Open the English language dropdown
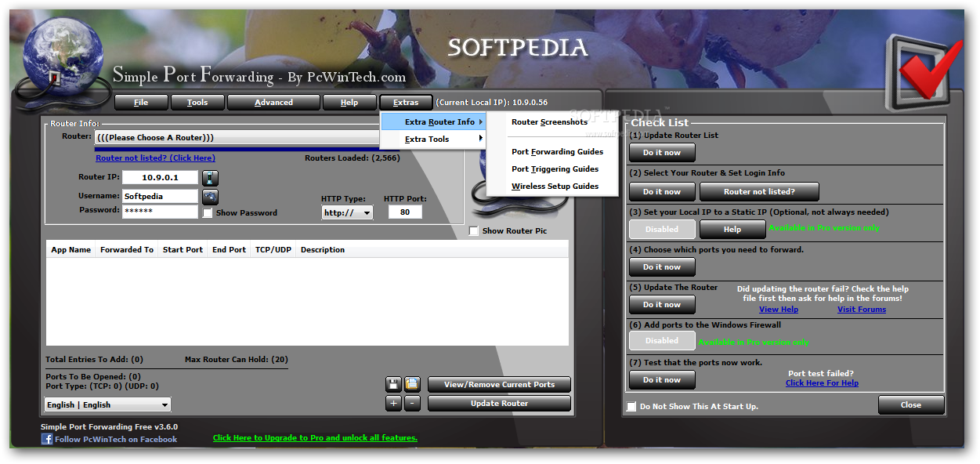 click(107, 404)
